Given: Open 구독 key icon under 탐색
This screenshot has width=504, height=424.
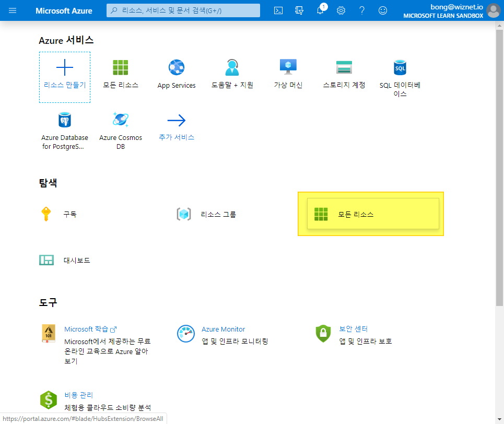Looking at the screenshot, I should pos(46,214).
